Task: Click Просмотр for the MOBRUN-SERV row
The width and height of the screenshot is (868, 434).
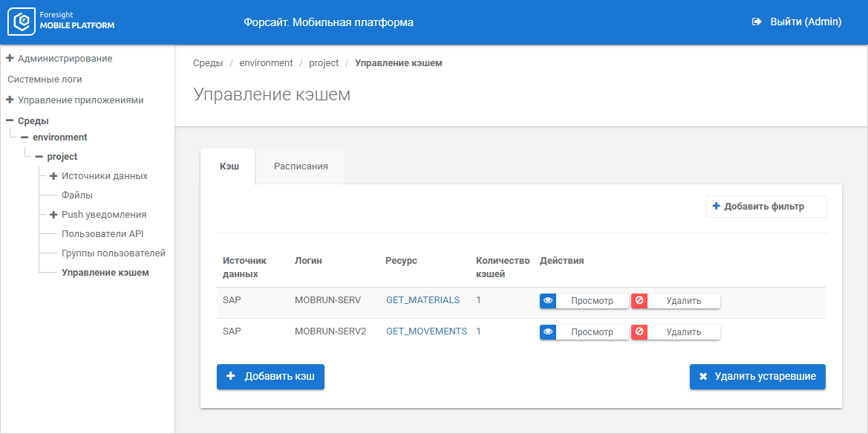Action: point(584,301)
